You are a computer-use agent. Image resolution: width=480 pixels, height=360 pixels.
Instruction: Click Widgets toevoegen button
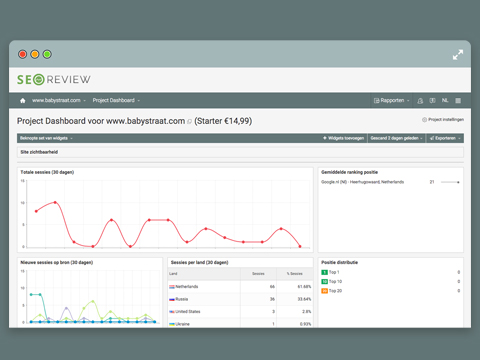click(x=343, y=138)
